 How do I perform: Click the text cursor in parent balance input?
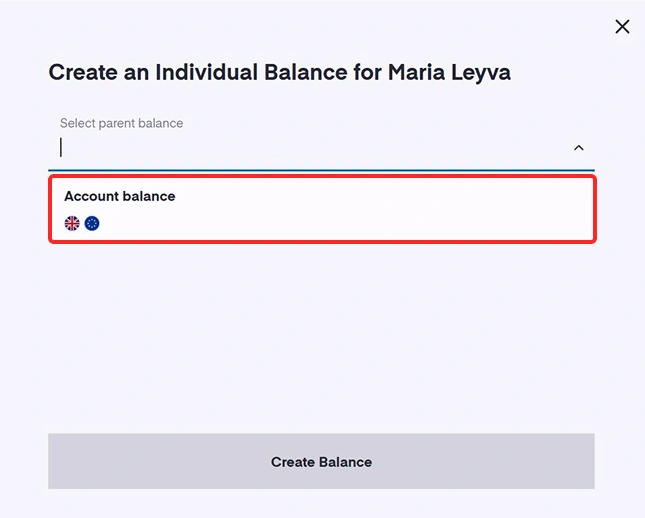pyautogui.click(x=62, y=148)
